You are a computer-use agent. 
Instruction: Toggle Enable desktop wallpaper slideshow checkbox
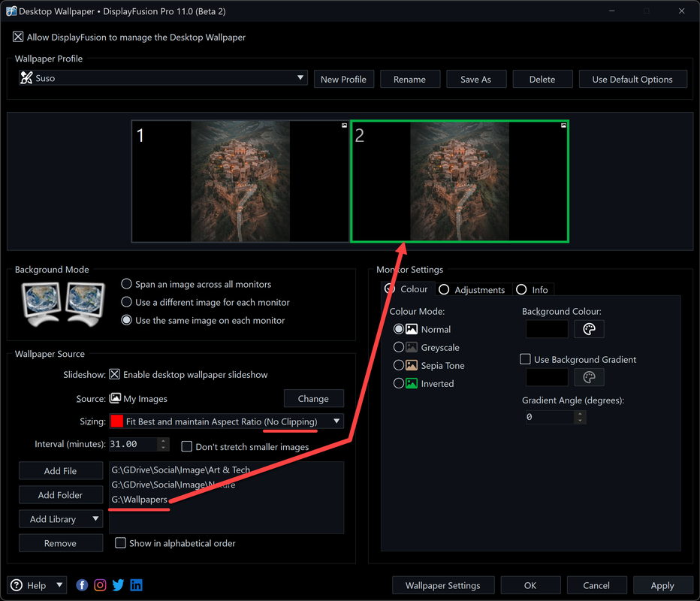[x=115, y=374]
